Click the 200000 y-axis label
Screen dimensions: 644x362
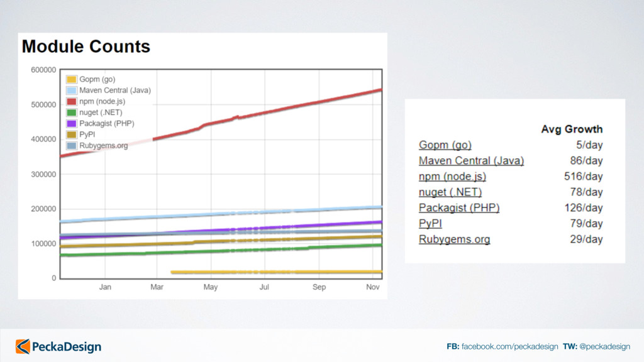click(43, 209)
